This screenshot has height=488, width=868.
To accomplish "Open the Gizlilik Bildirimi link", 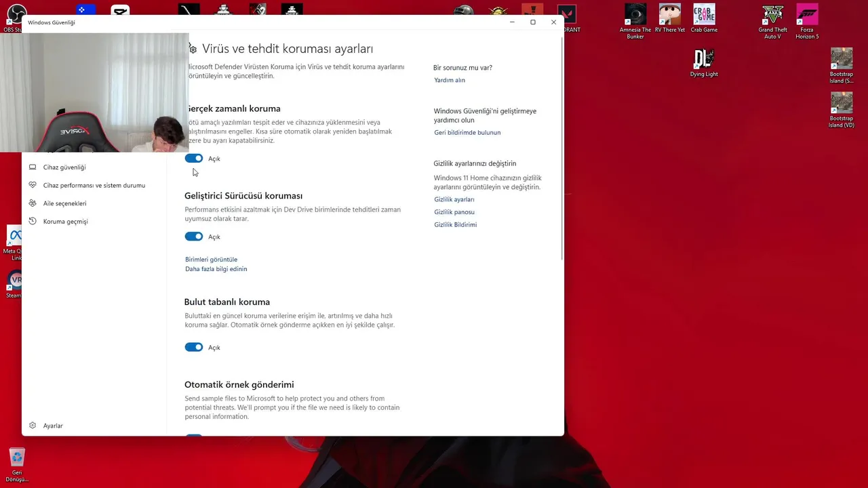I will point(456,224).
